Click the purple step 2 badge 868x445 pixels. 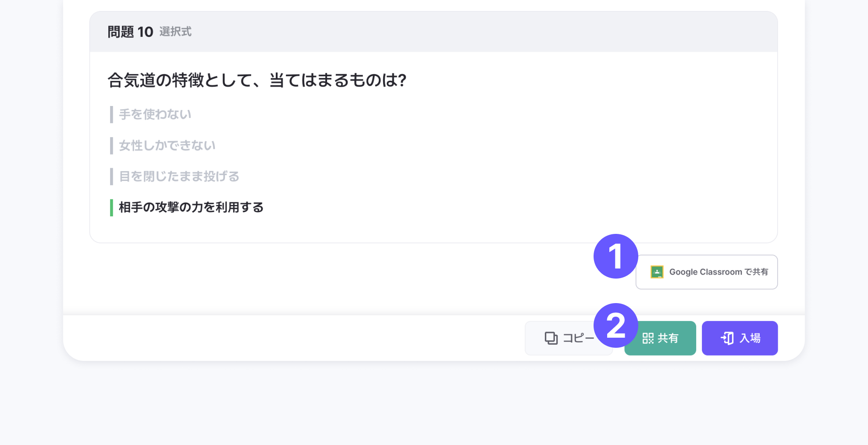pos(615,325)
